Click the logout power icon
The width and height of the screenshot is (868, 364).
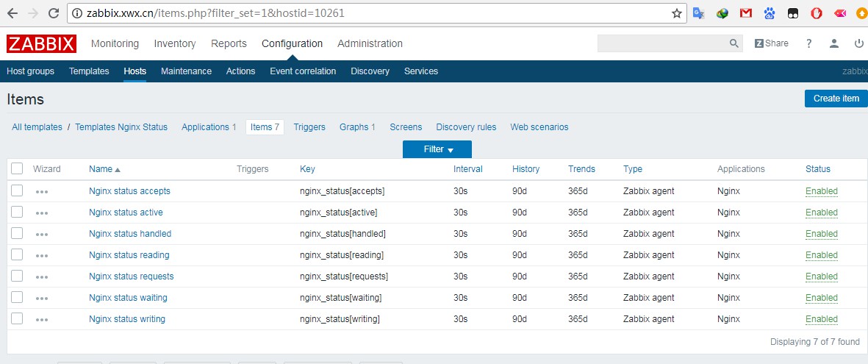[858, 43]
